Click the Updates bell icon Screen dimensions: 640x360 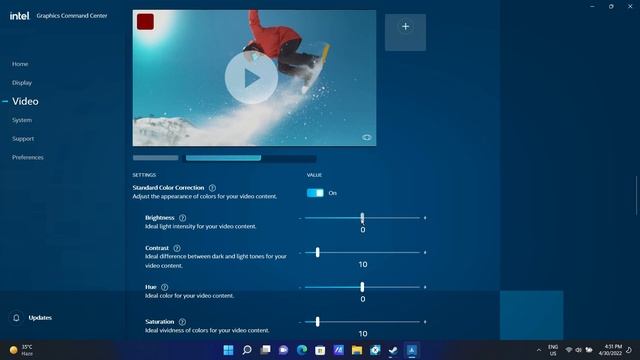tap(16, 318)
